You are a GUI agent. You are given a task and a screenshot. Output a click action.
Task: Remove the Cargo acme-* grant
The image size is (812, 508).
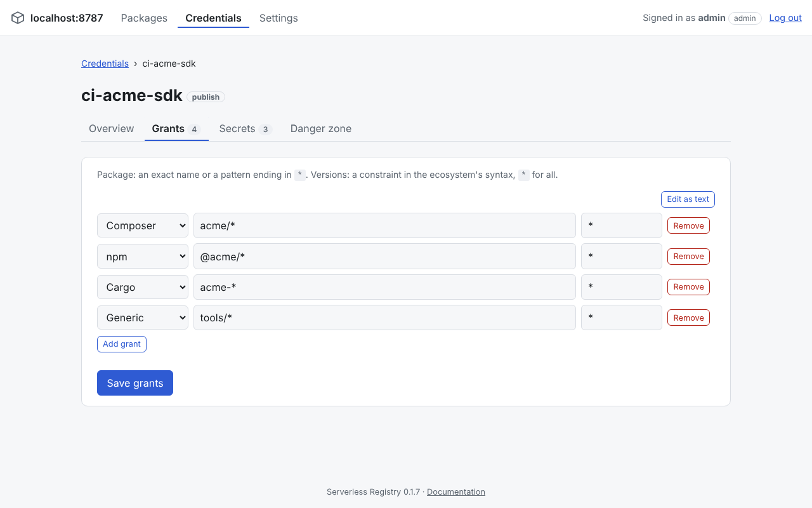[x=688, y=287]
